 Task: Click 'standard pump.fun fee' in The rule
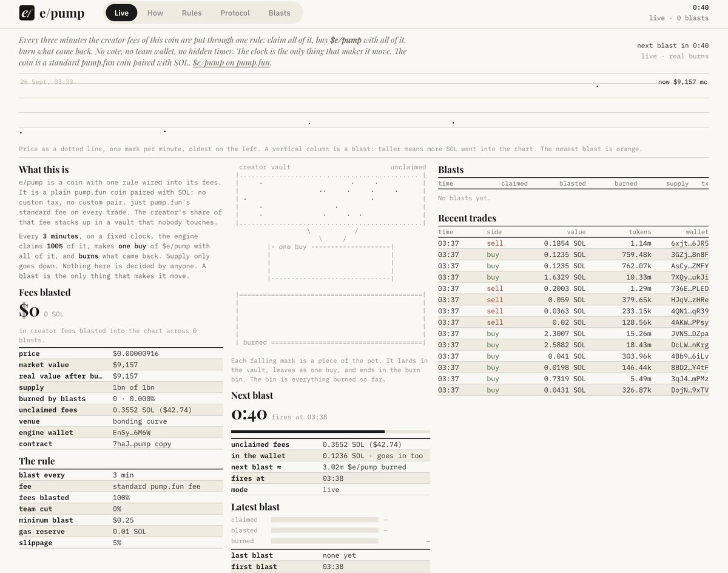[x=157, y=486]
